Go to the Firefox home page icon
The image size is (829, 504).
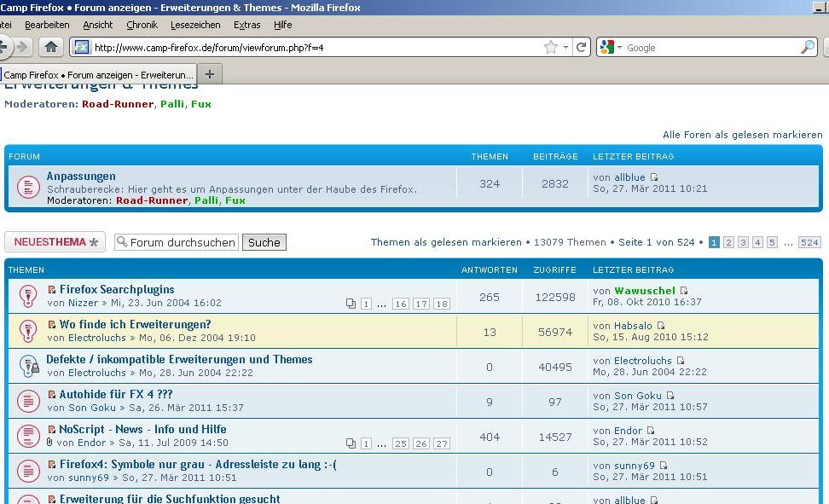(51, 47)
